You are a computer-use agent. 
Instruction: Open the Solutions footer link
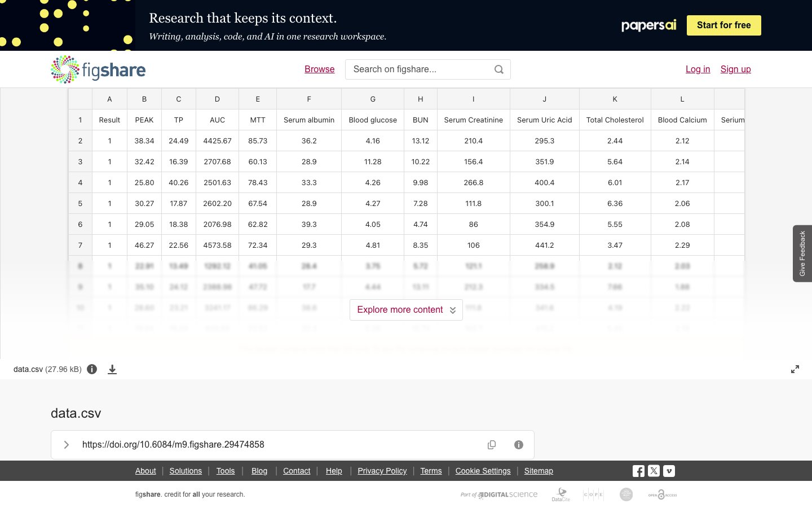186,471
